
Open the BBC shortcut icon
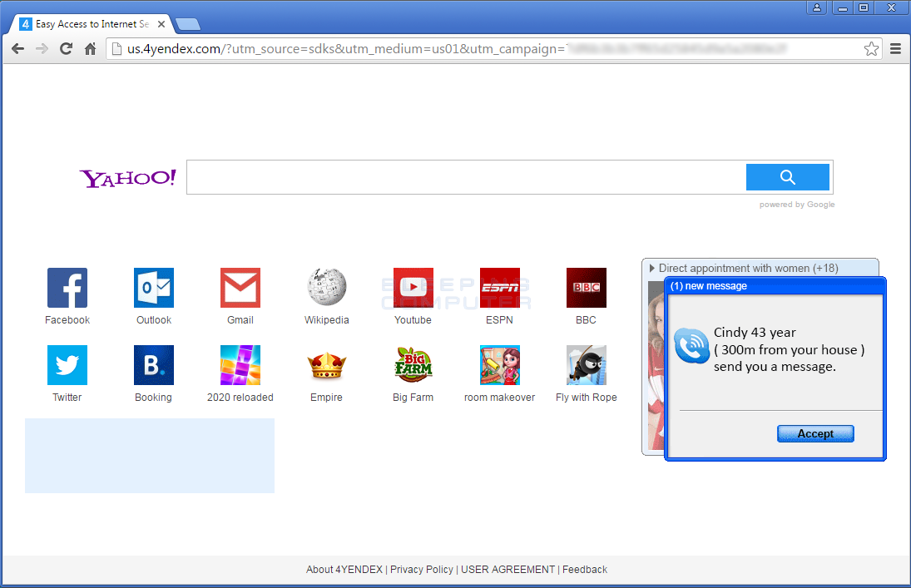coord(587,288)
